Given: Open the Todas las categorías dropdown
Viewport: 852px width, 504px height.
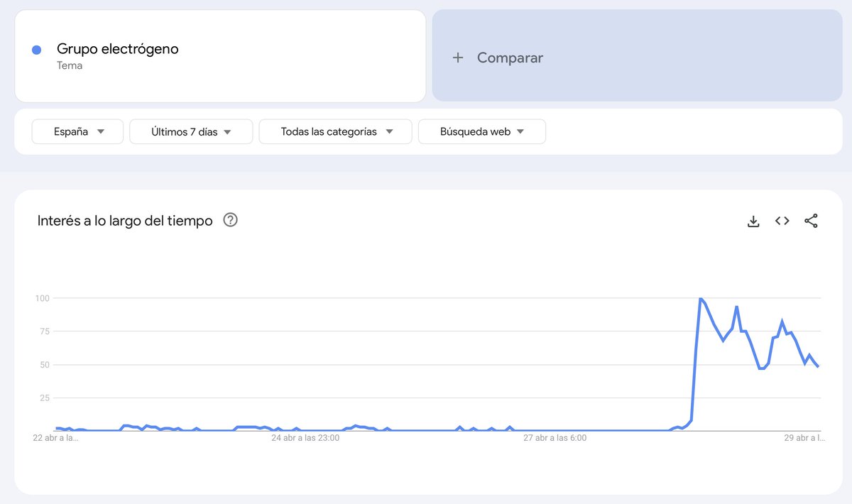Looking at the screenshot, I should click(x=335, y=131).
